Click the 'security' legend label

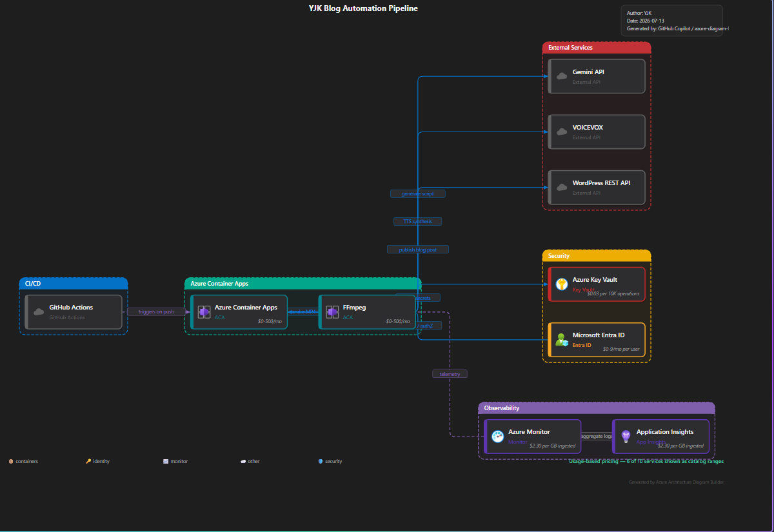click(333, 461)
